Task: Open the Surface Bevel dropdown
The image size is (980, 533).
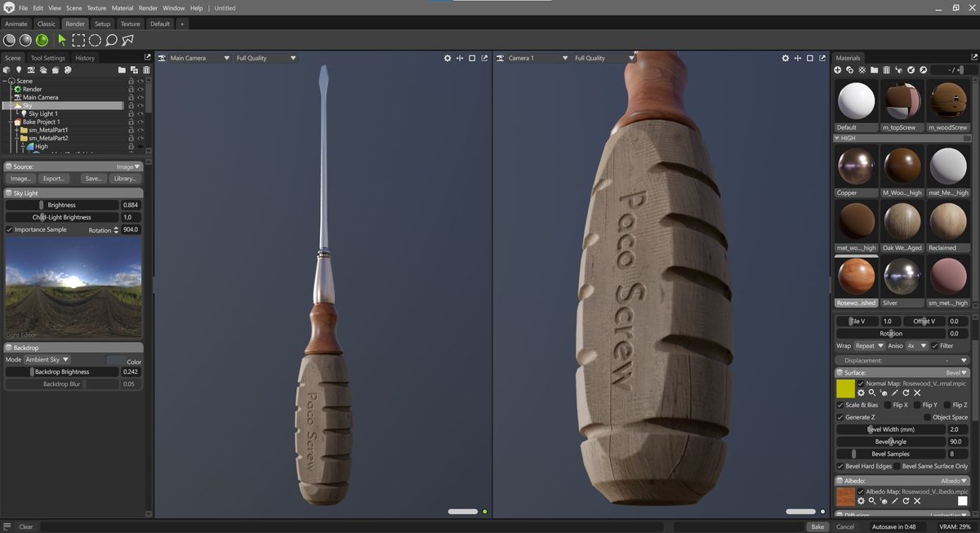Action: (955, 372)
